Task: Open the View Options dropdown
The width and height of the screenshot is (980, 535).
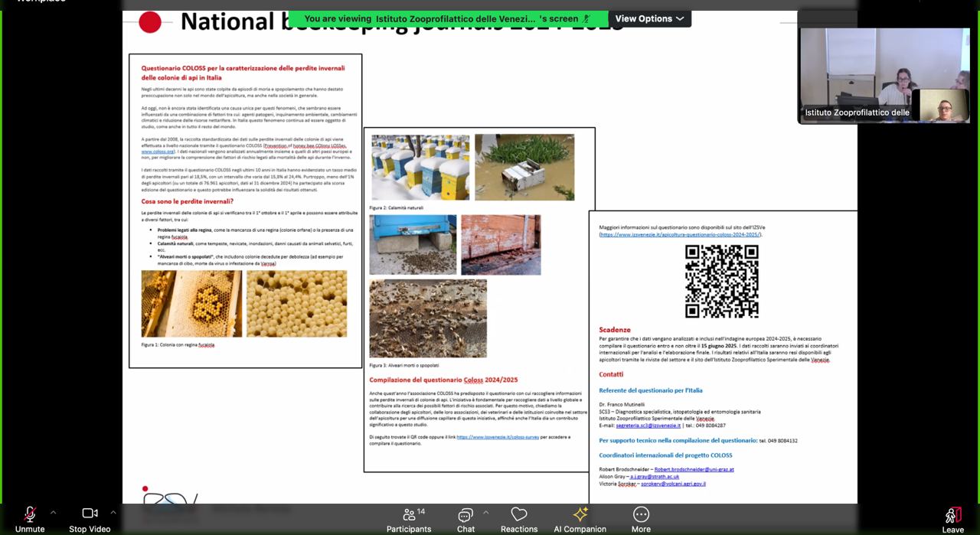Action: pos(649,18)
